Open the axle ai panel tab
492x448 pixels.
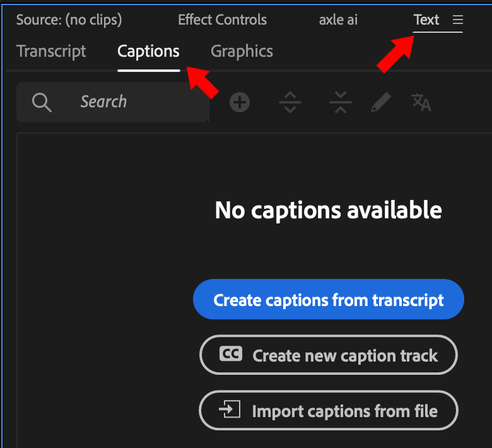click(x=338, y=20)
